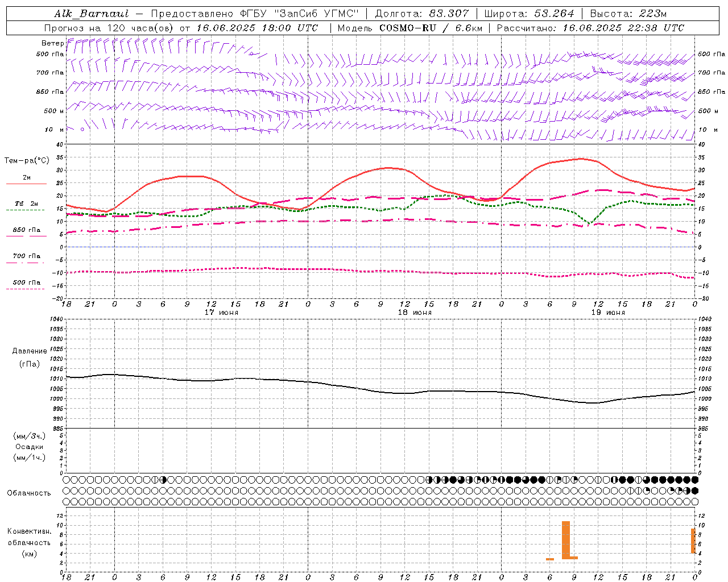
Task: Click the "Td 2м" legend entry
Action: click(x=27, y=203)
